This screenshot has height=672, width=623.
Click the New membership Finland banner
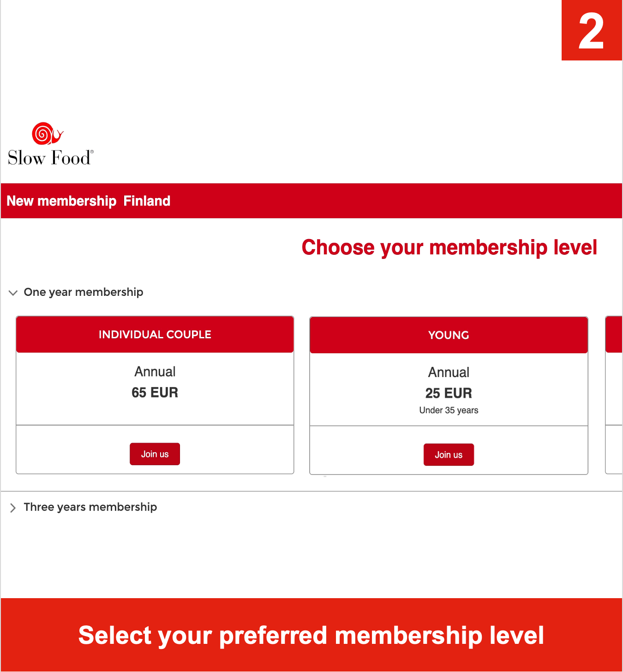(311, 201)
